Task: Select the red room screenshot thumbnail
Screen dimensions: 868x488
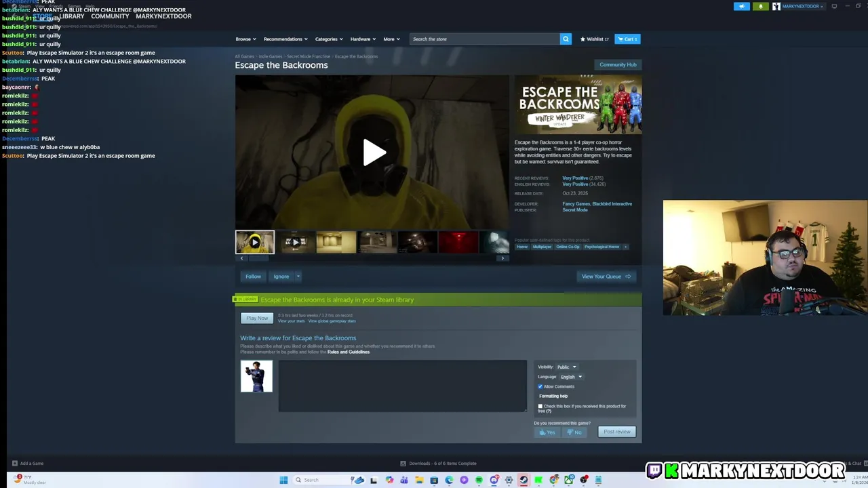Action: 458,242
